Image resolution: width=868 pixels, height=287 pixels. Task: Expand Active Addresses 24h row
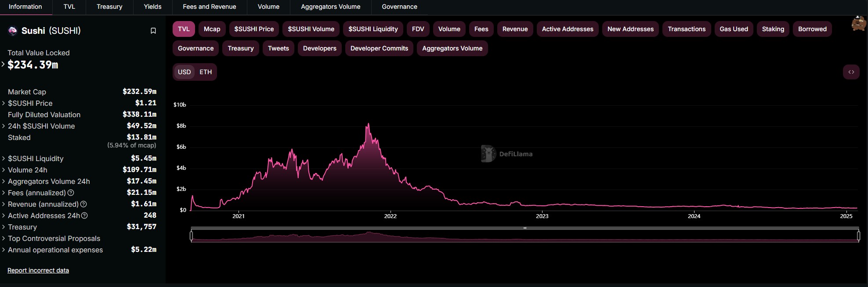(4, 215)
